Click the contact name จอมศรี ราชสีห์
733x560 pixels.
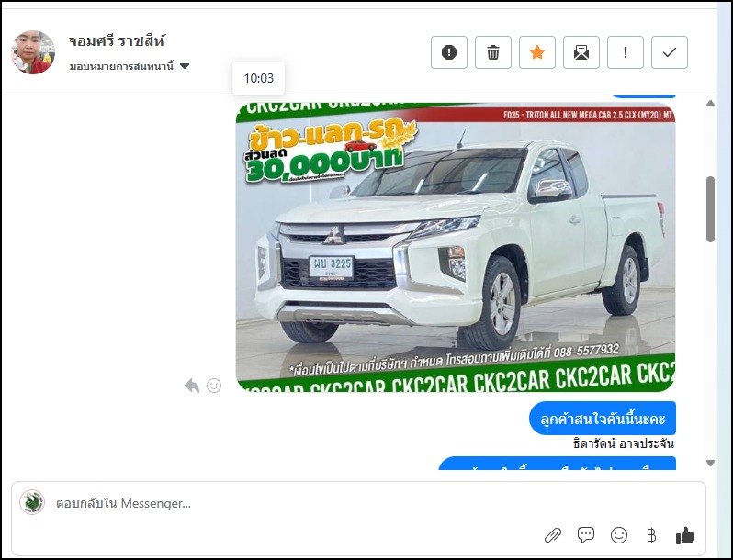117,41
